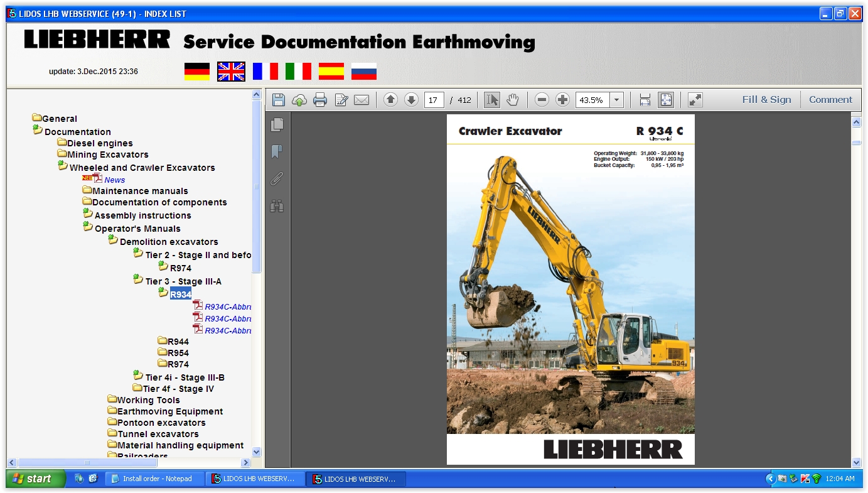Switch to Install order - Notepad taskbar item
Viewport: 868px width, 493px height.
click(156, 479)
